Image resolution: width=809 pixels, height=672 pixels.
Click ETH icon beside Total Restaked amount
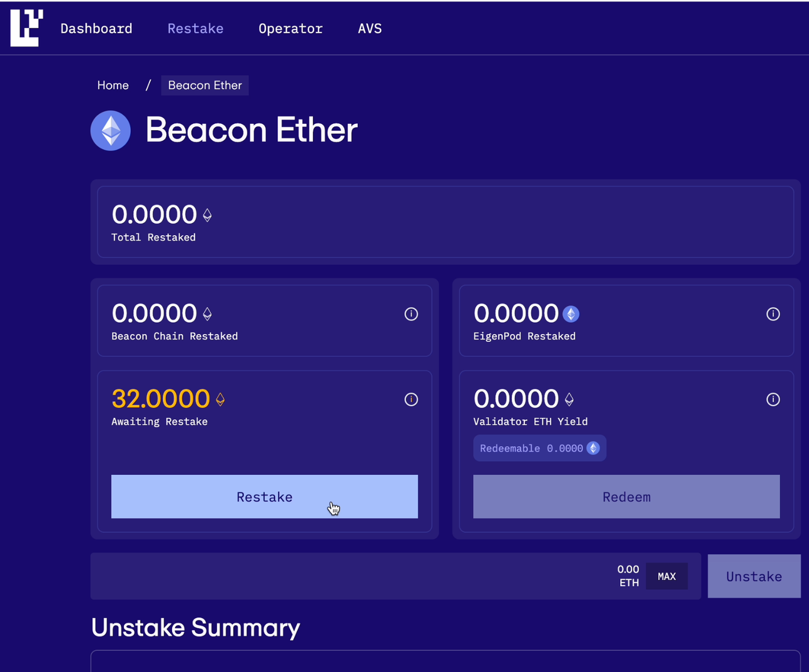coord(207,215)
